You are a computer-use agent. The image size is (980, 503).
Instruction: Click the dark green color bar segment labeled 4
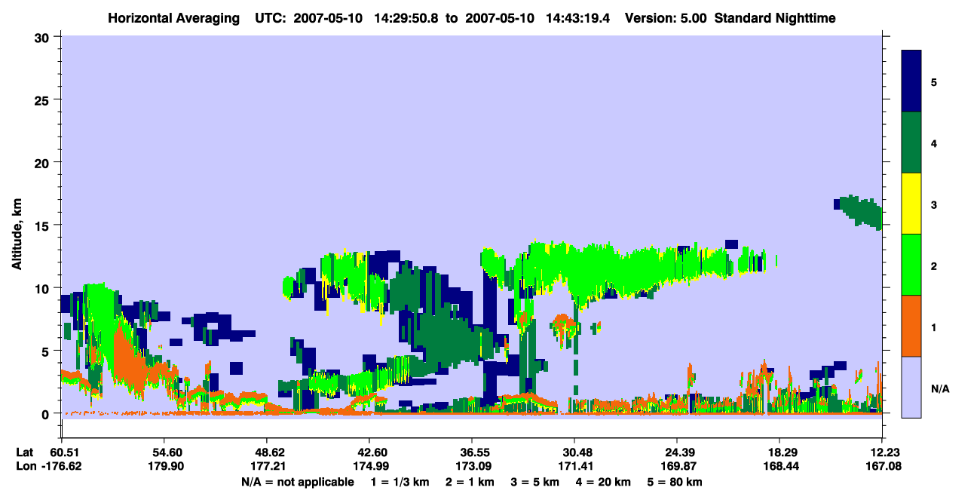pos(911,143)
